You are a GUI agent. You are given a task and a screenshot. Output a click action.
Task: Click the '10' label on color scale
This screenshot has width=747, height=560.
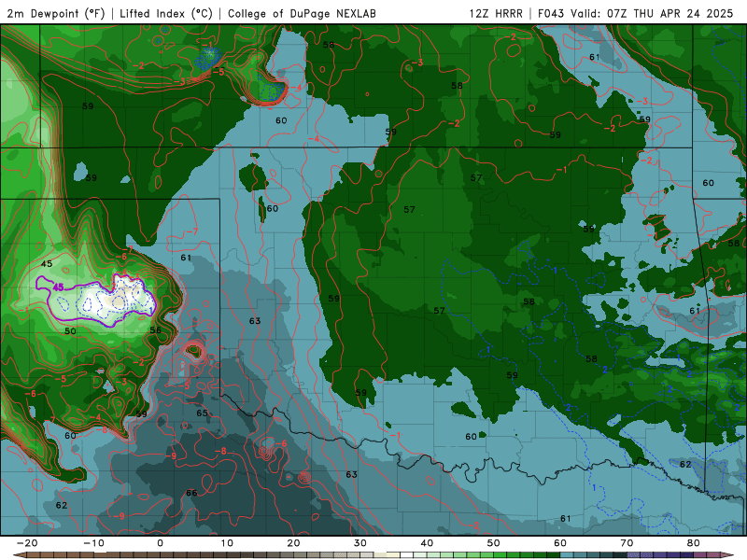[227, 543]
